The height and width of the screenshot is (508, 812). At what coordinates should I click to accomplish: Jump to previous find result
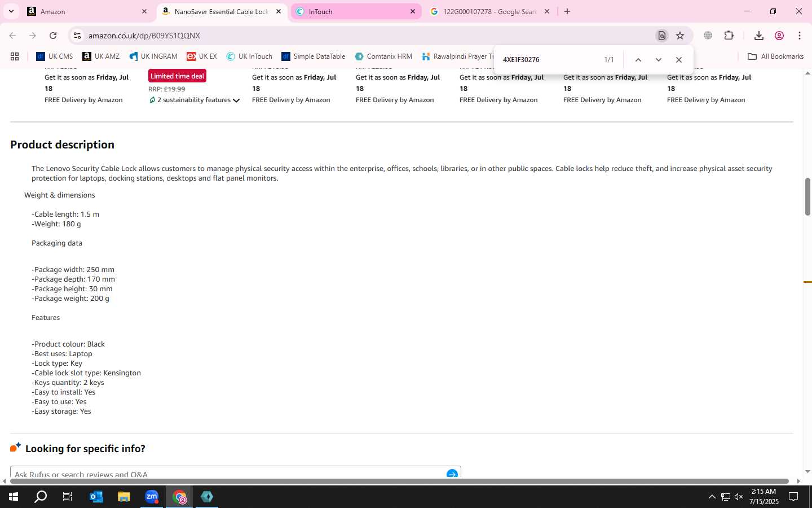[x=638, y=60]
